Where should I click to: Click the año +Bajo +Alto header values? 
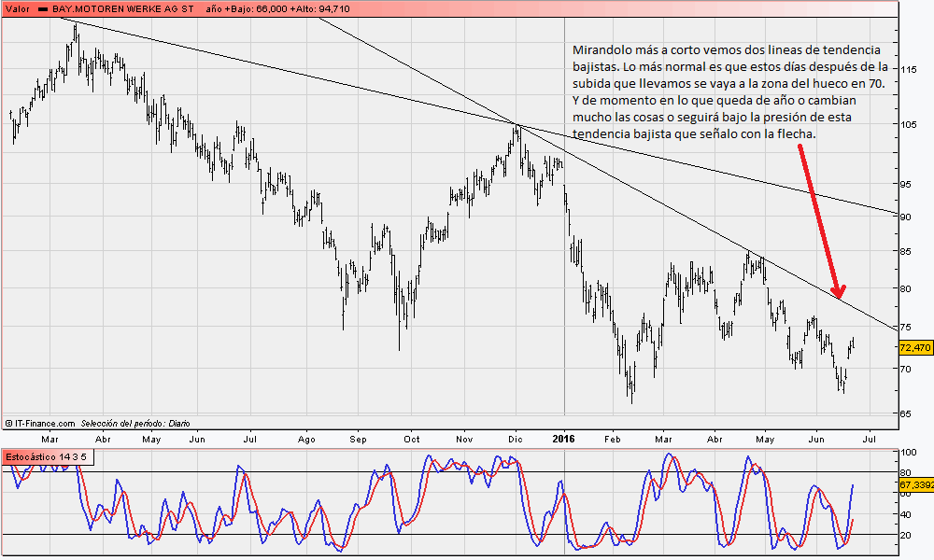click(x=278, y=7)
